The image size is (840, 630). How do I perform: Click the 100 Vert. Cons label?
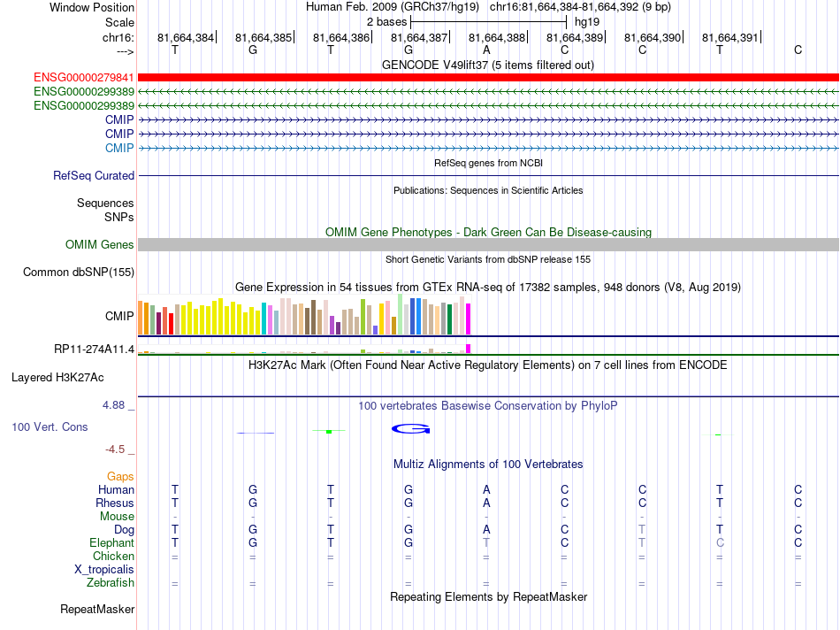[50, 426]
